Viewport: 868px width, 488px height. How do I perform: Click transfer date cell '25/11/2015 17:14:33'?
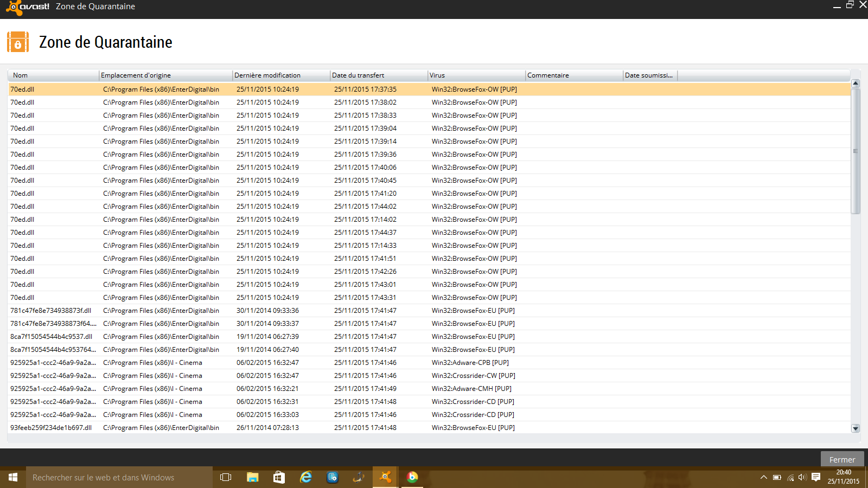365,246
